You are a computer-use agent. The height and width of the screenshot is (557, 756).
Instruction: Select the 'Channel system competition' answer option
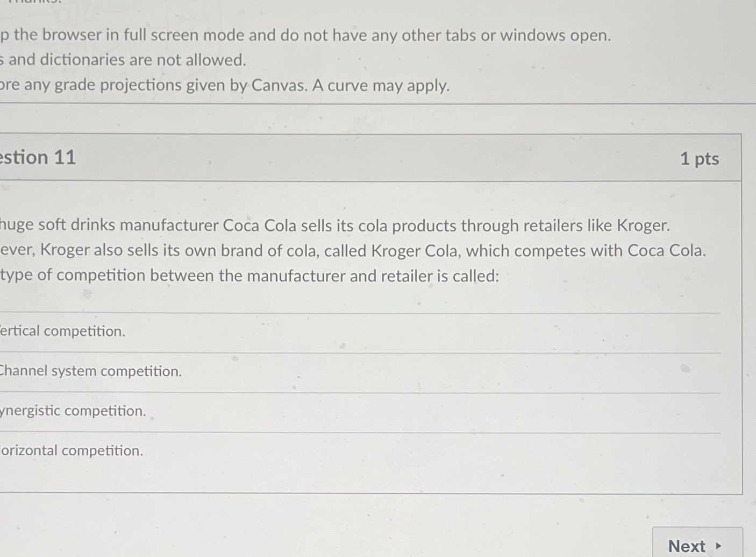pyautogui.click(x=90, y=370)
